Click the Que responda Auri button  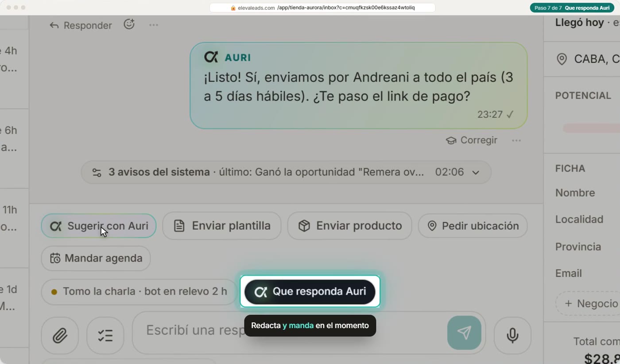point(310,291)
